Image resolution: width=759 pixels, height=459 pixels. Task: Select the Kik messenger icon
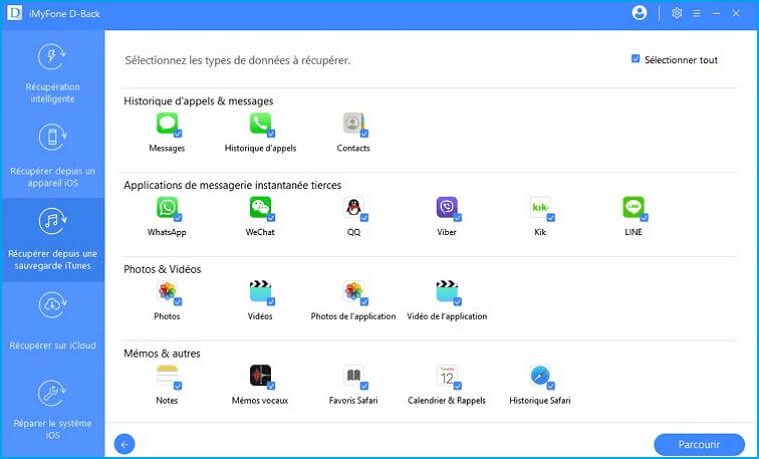tap(540, 207)
